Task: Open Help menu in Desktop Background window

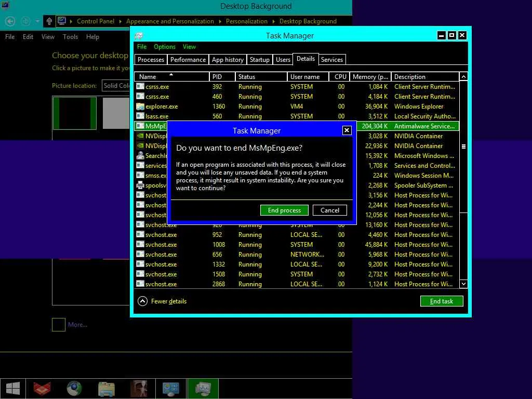Action: (92, 37)
